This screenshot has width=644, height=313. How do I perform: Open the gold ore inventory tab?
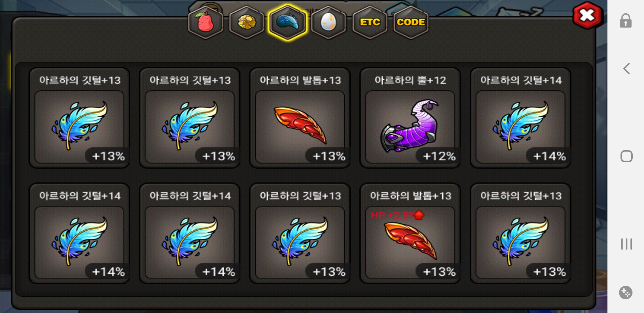(x=247, y=23)
